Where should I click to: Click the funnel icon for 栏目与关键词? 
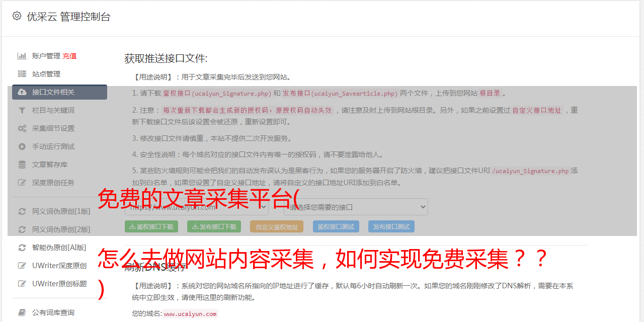click(x=22, y=110)
